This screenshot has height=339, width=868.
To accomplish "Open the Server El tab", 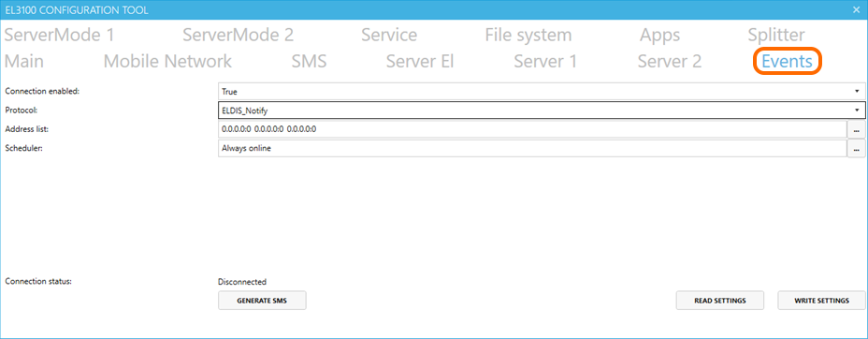I will (420, 61).
